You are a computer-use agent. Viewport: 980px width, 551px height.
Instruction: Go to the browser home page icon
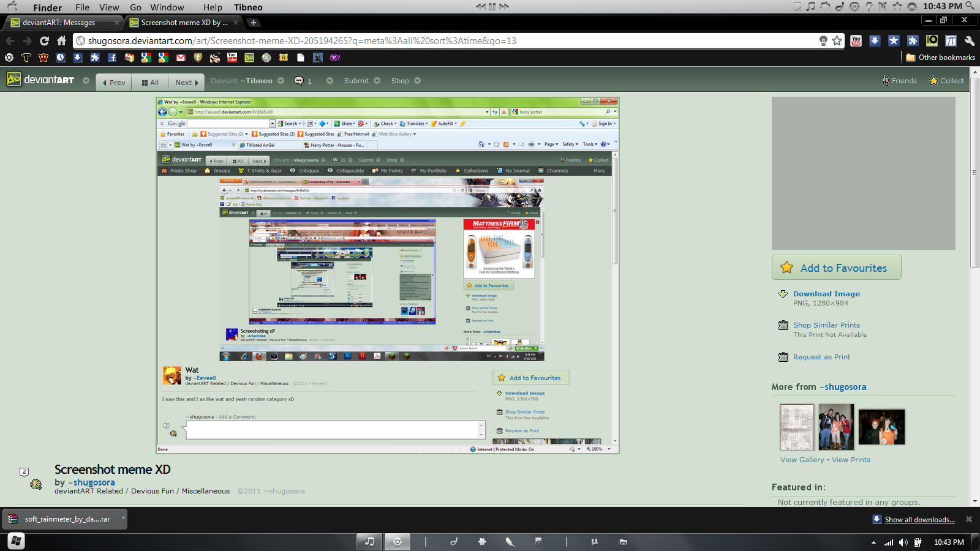coord(61,41)
